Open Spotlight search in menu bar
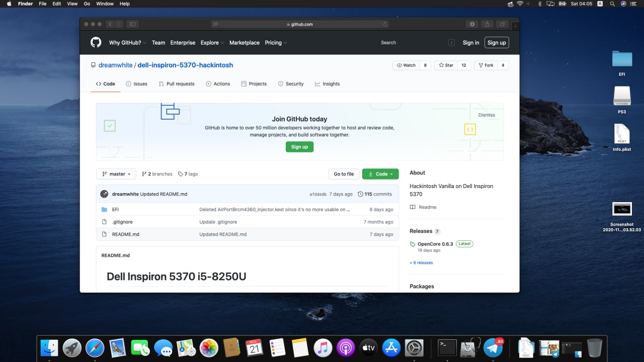644x362 pixels. 612,4
